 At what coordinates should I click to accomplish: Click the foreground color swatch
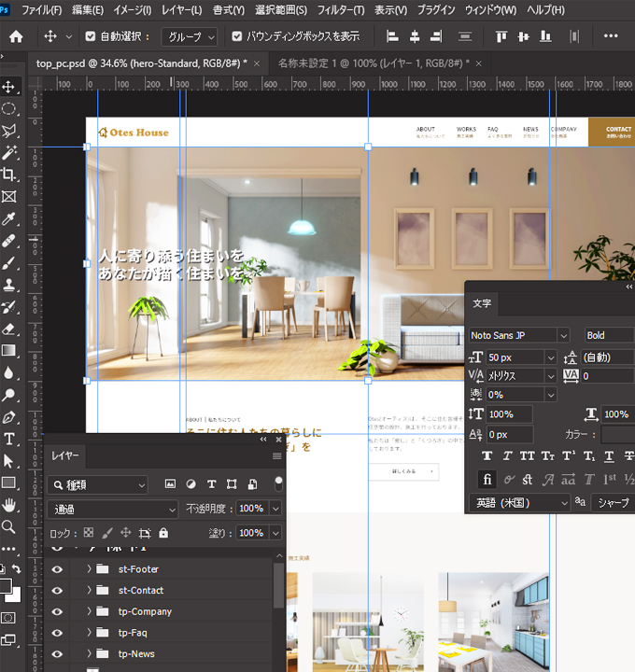coord(6,585)
